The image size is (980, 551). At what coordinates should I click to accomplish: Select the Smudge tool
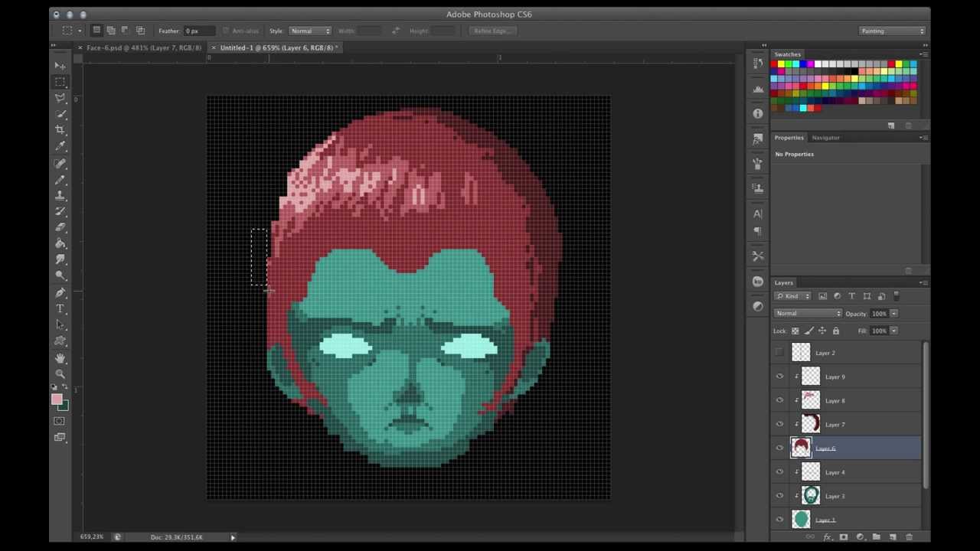coord(60,260)
